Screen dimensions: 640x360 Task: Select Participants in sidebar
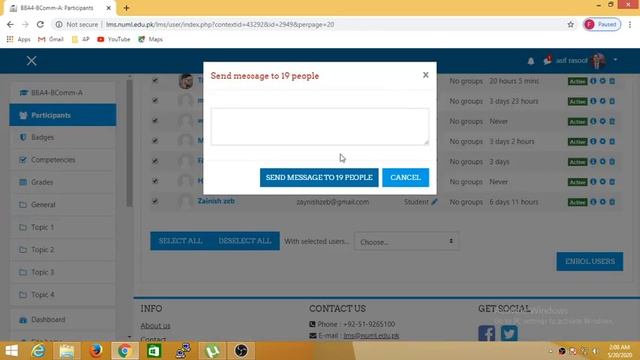point(62,115)
